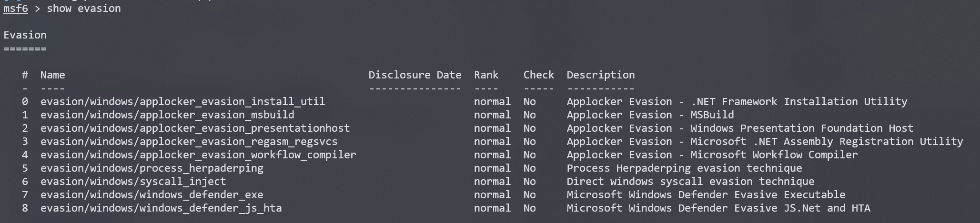Click the Check column header
Viewport: 980px width, 223px height.
tap(538, 75)
